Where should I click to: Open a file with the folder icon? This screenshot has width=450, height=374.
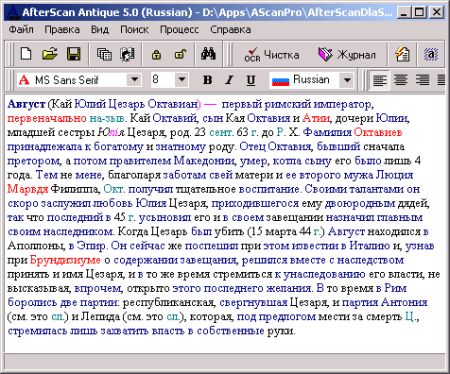tap(50, 54)
